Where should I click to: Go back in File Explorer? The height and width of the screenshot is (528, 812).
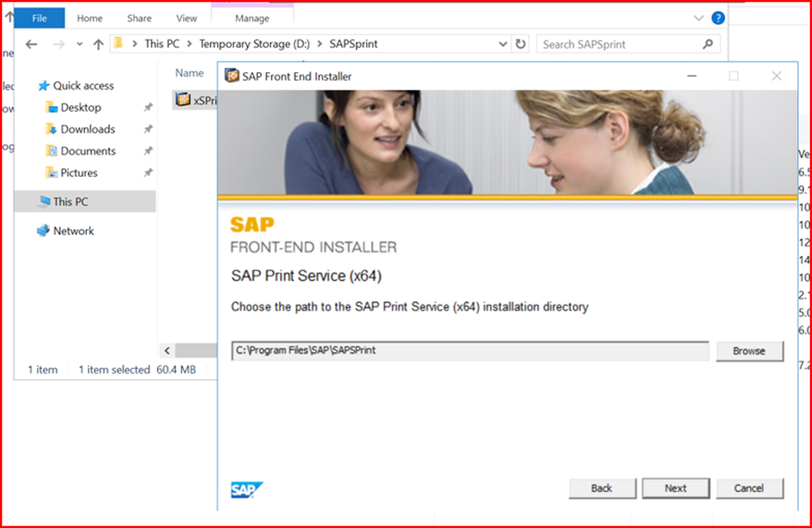point(31,44)
